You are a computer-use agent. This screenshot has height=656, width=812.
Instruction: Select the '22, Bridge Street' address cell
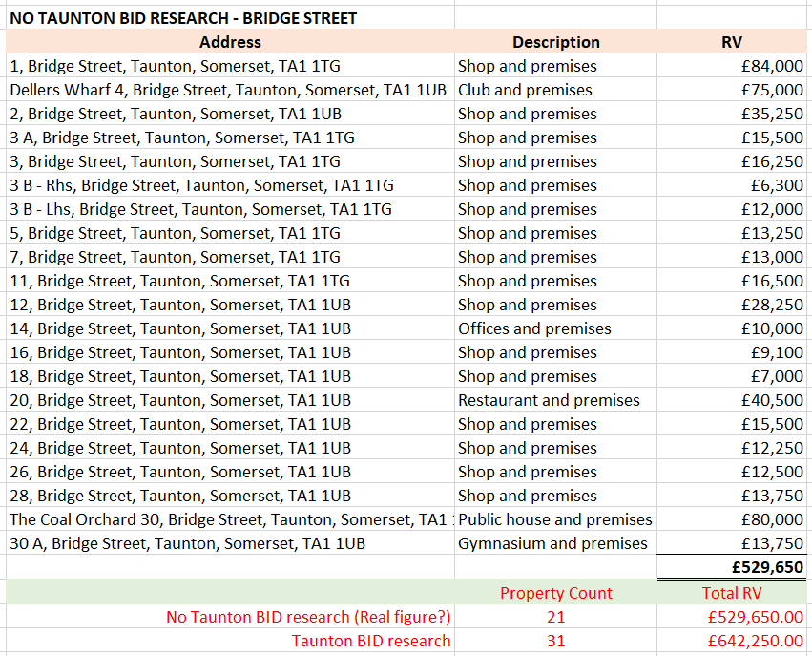pyautogui.click(x=231, y=423)
